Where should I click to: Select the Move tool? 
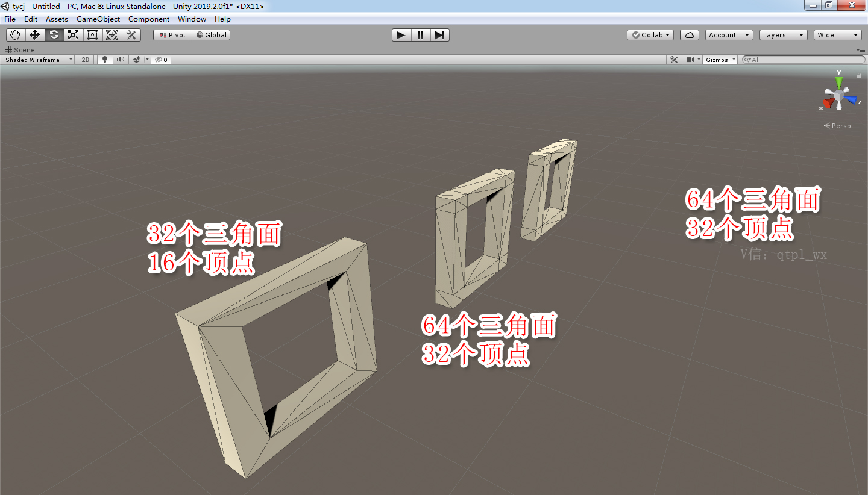pyautogui.click(x=34, y=34)
